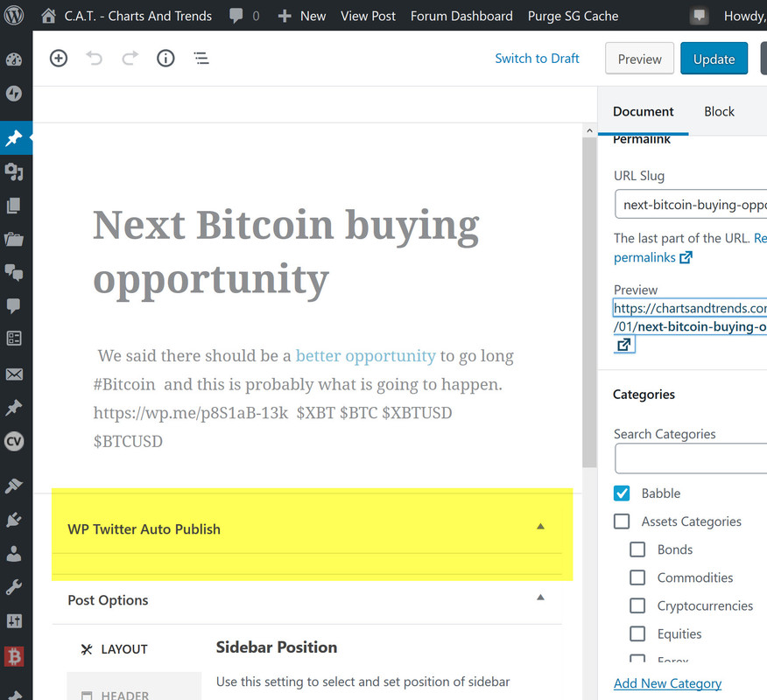Click Purge SG Cache
This screenshot has height=700, width=767.
pos(573,16)
